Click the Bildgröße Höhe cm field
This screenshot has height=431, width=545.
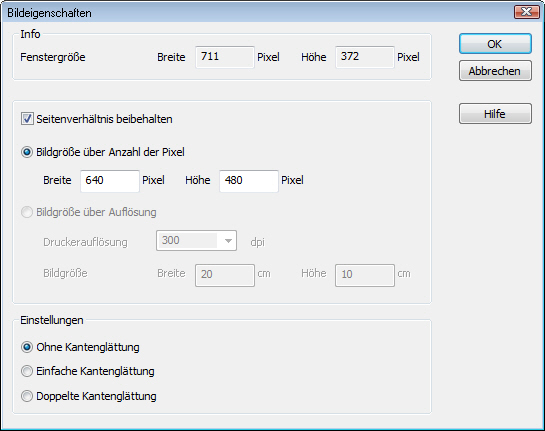click(365, 275)
